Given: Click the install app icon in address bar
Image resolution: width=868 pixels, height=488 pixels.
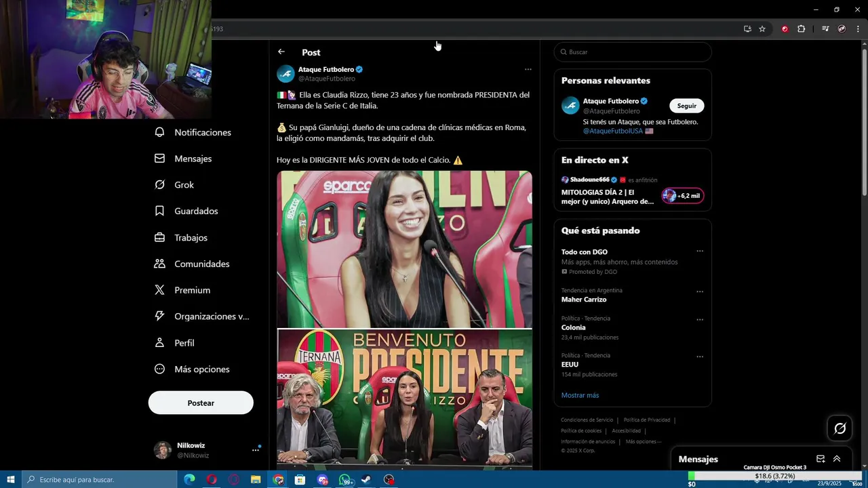Looking at the screenshot, I should (x=747, y=29).
